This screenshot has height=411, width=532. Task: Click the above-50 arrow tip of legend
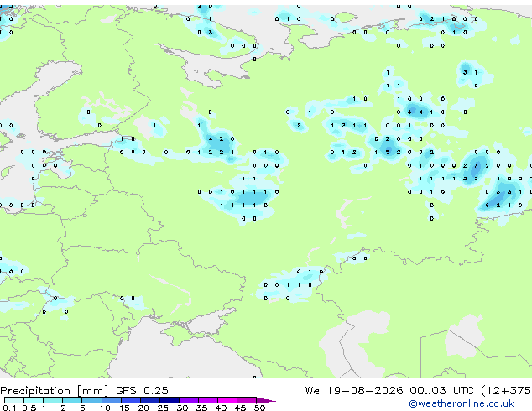266,400
